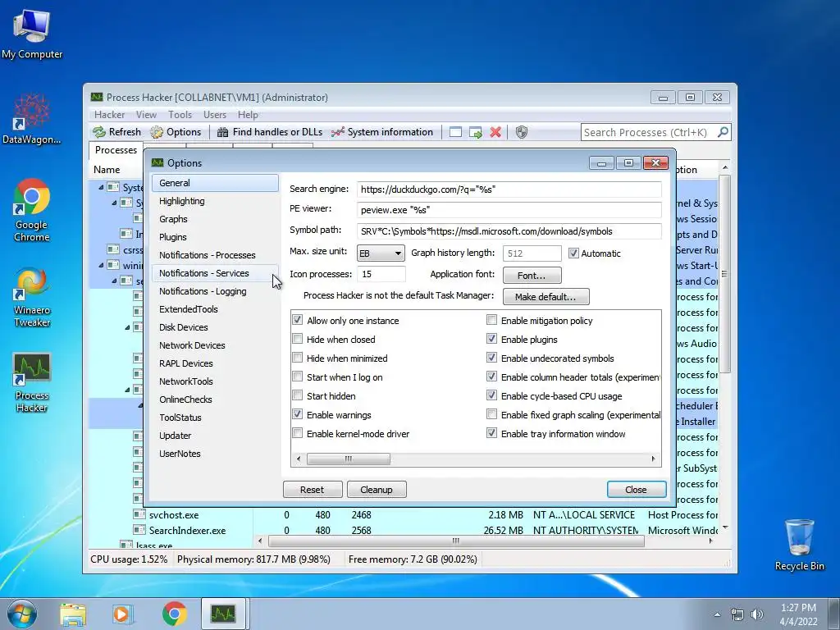Close the Options dialog via Close button
Image resolution: width=840 pixels, height=630 pixels.
click(x=637, y=489)
